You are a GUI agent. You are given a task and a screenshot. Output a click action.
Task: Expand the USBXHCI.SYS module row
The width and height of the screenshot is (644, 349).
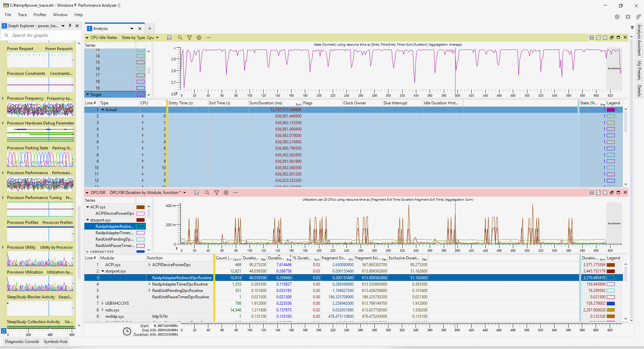[103, 303]
